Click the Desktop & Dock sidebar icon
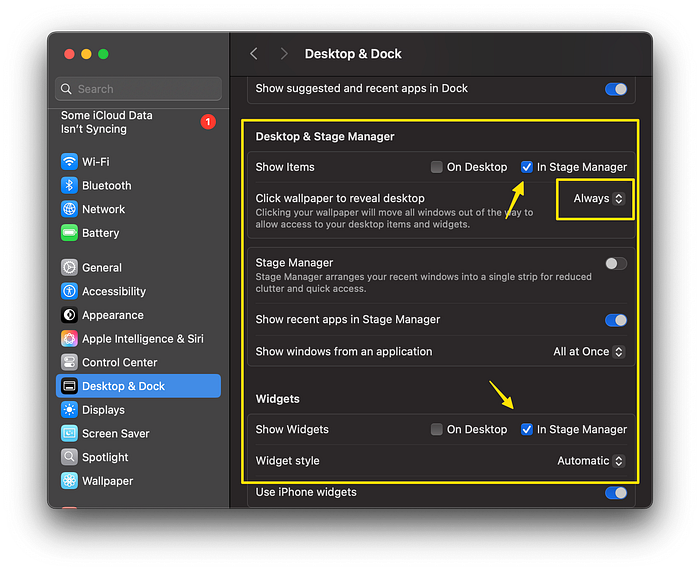700x571 pixels. tap(69, 386)
